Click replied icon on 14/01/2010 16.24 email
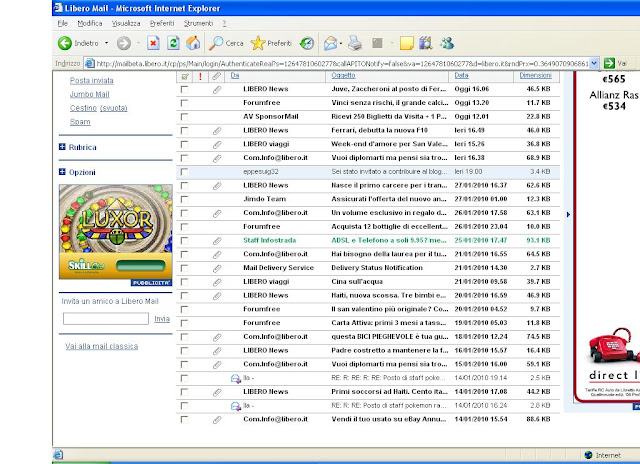The image size is (640, 464). (x=236, y=406)
